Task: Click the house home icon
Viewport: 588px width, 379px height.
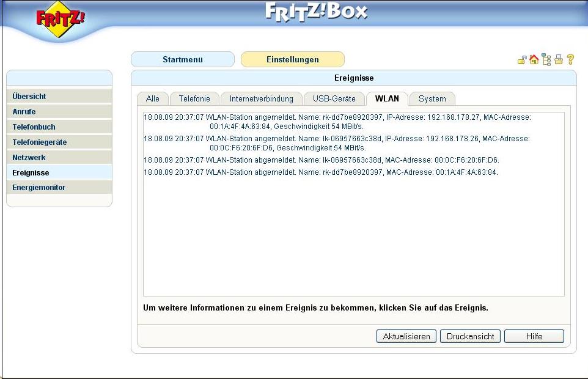Action: [x=534, y=59]
